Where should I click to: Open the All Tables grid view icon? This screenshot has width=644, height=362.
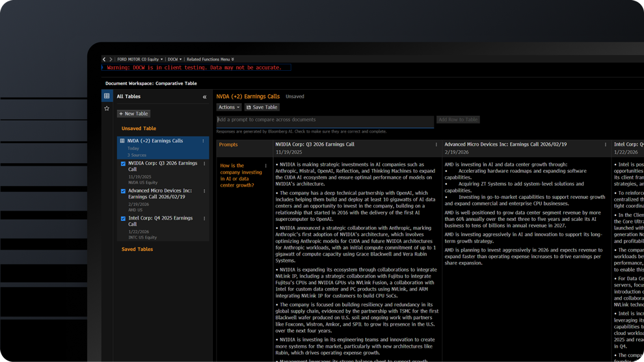point(107,96)
